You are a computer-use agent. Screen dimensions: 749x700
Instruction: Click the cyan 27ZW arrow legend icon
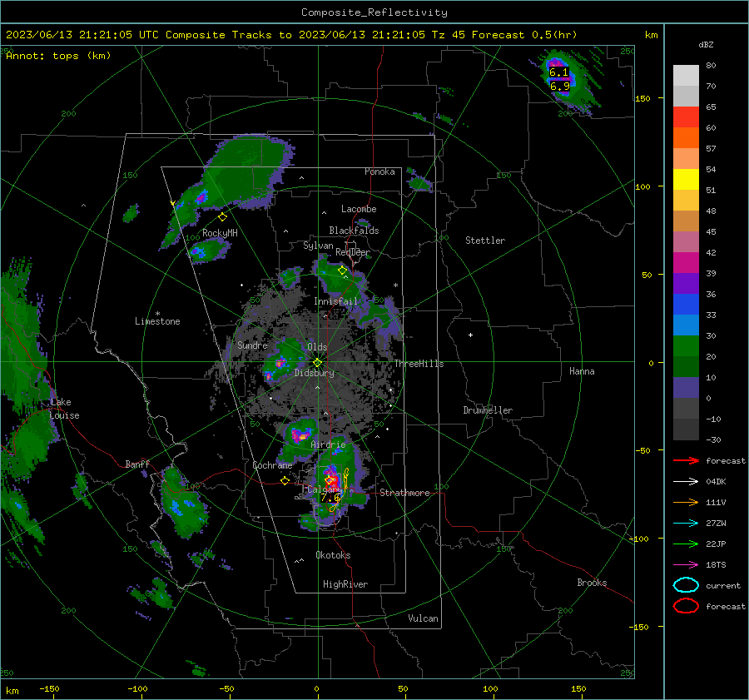[686, 524]
